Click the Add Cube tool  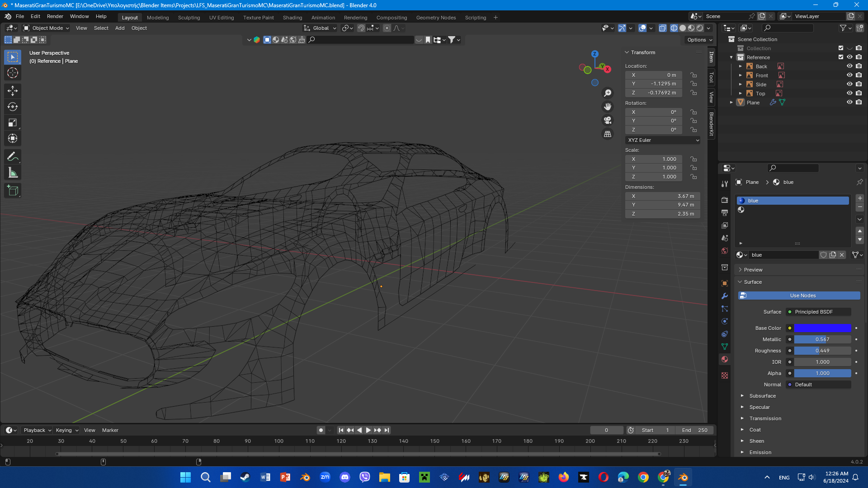13,191
